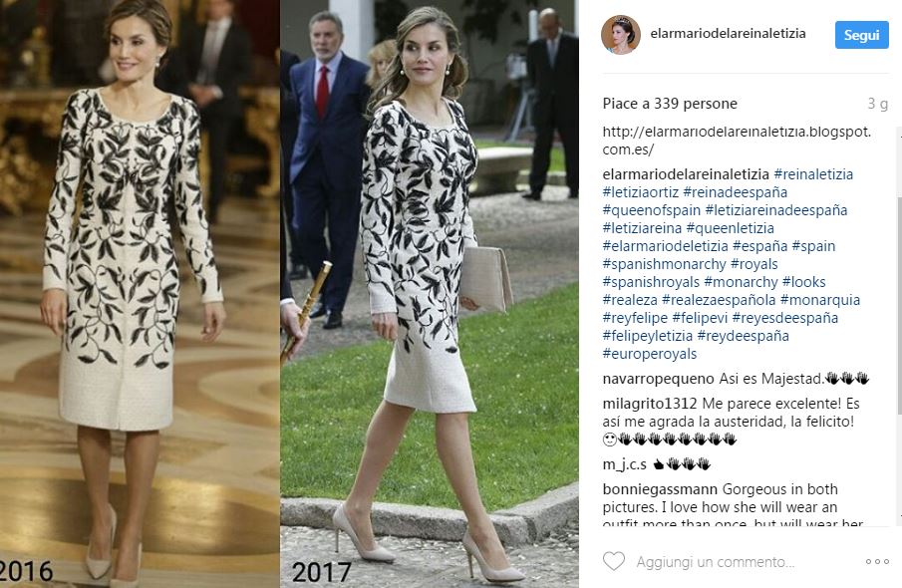Click the 3 g post timestamp
Viewport: 902px width, 588px height.
pos(878,104)
